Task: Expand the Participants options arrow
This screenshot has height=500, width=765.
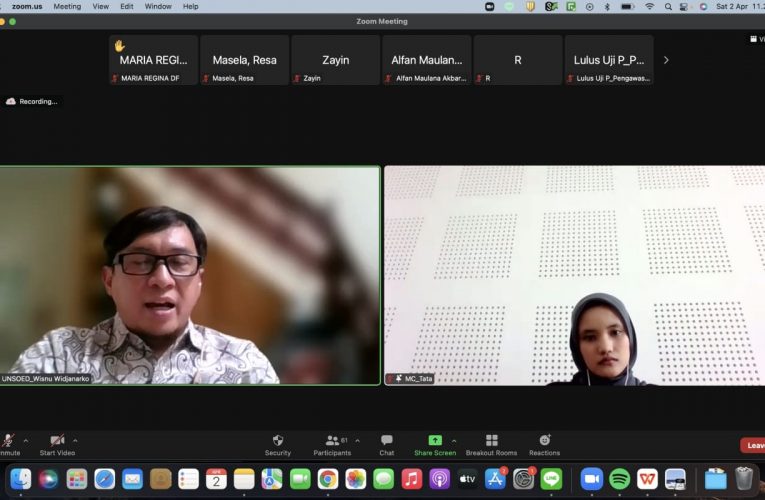Action: click(358, 440)
